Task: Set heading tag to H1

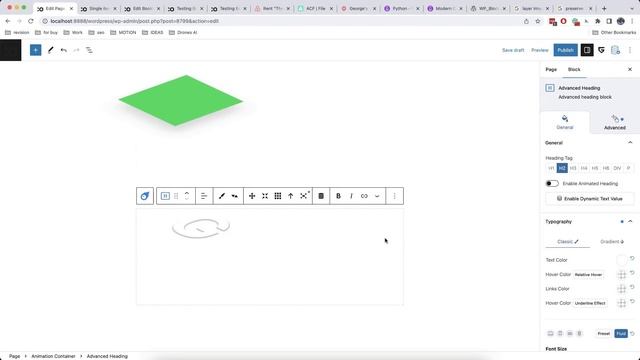Action: click(x=551, y=168)
